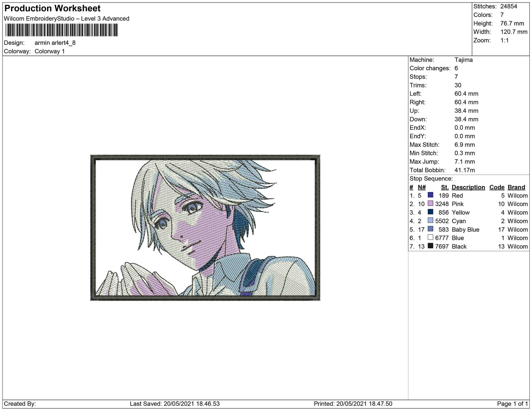Screen dimensions: 532x409
Task: Click the embroidery design preview image
Action: [x=205, y=228]
